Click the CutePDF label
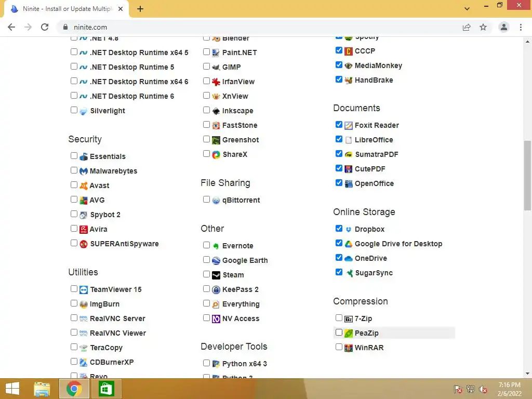 pos(370,169)
